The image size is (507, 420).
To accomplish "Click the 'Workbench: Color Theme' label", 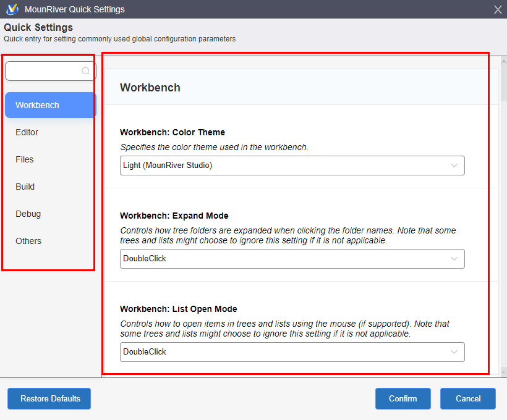I will click(173, 132).
